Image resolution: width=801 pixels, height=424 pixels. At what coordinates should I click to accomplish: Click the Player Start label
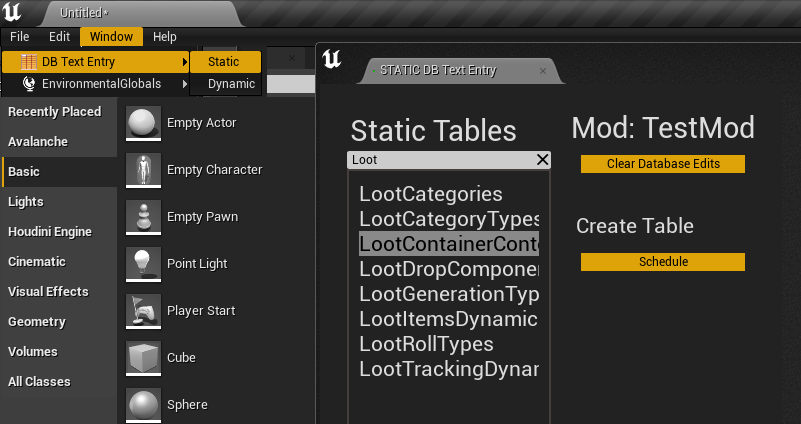[201, 311]
